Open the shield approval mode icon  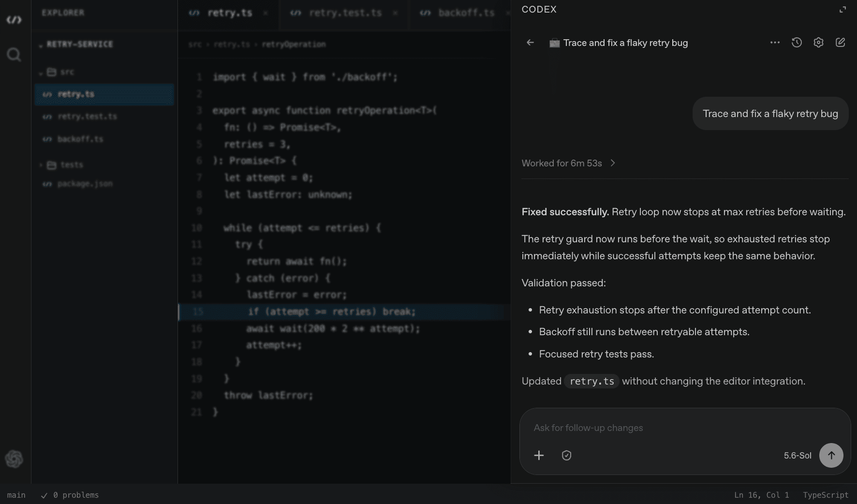click(x=566, y=455)
